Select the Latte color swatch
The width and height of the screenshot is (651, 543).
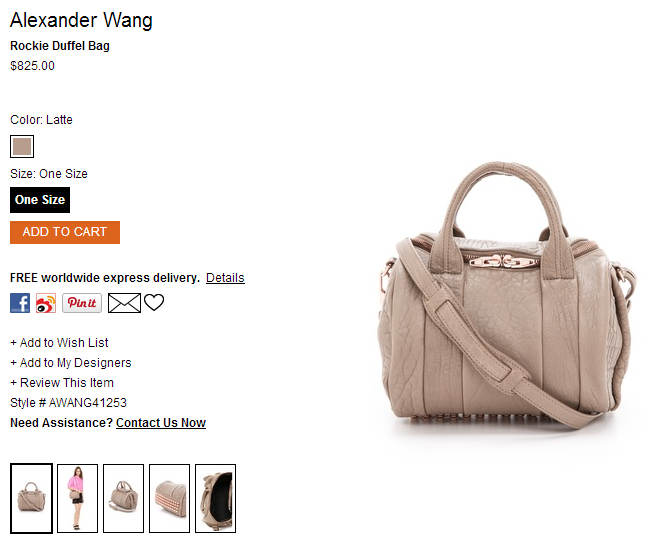[22, 147]
